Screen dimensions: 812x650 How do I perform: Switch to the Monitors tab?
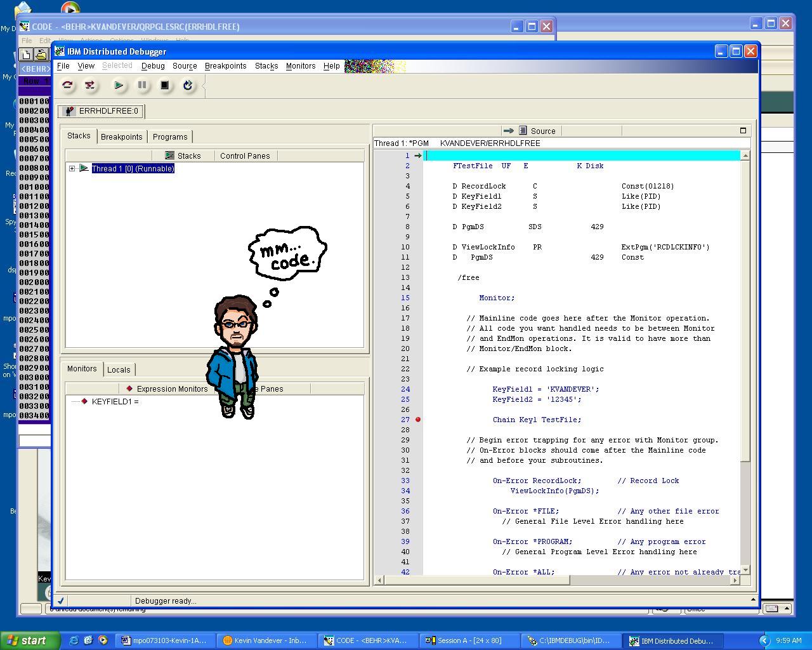(82, 369)
